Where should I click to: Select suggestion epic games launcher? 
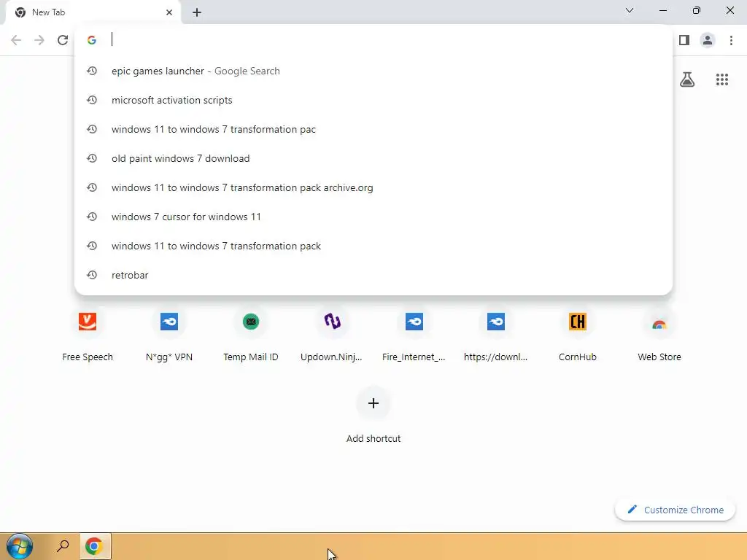373,71
